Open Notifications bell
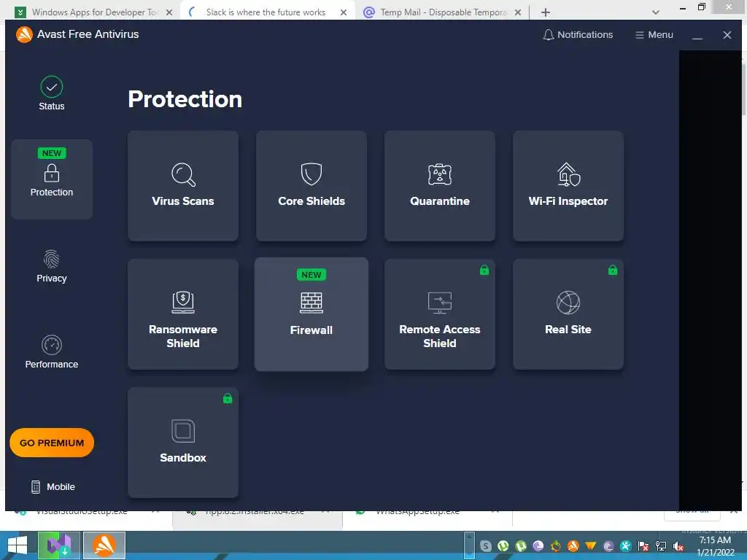This screenshot has width=747, height=560. pyautogui.click(x=578, y=35)
